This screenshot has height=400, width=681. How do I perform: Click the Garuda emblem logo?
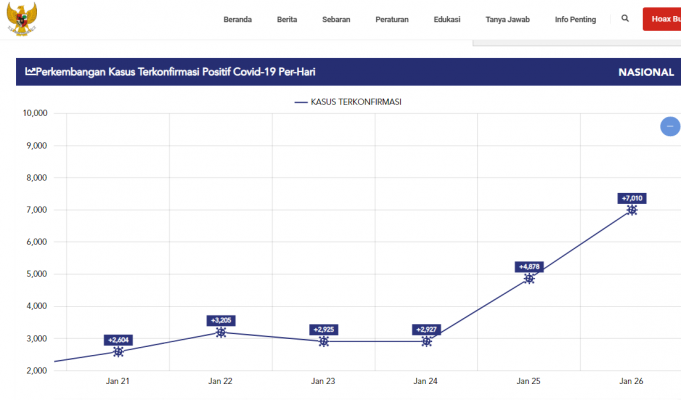[20, 17]
